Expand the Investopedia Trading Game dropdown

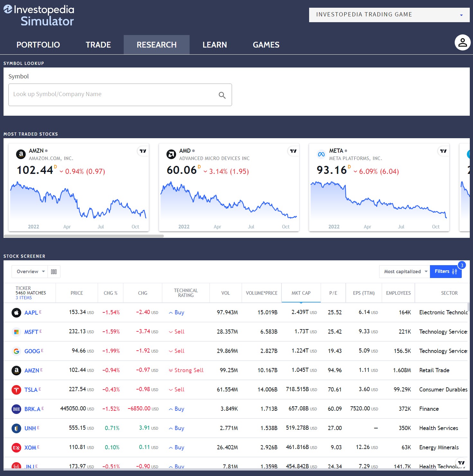pyautogui.click(x=389, y=15)
